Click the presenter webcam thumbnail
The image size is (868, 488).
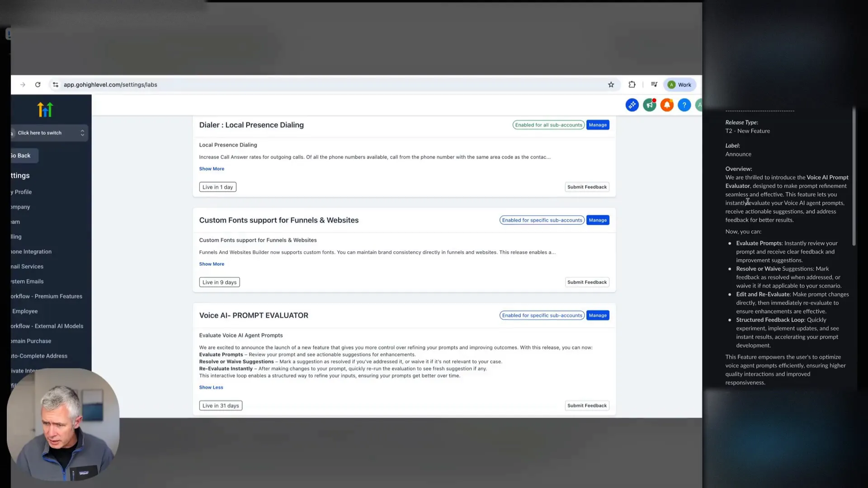(63, 425)
